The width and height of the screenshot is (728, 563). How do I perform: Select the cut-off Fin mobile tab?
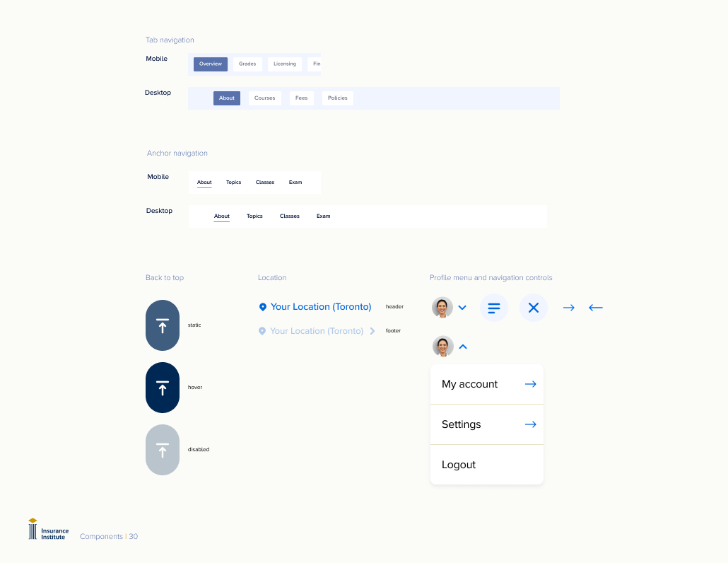(315, 64)
